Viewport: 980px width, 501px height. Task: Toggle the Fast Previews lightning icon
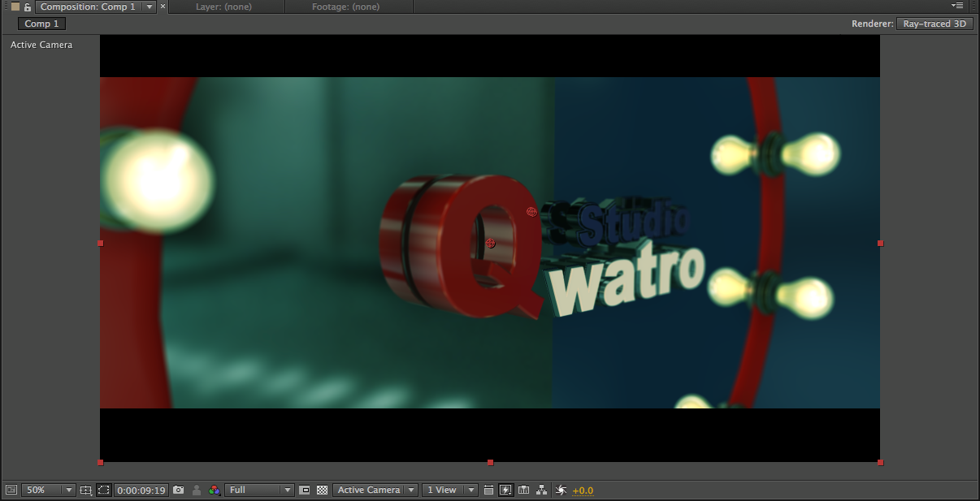pyautogui.click(x=506, y=490)
